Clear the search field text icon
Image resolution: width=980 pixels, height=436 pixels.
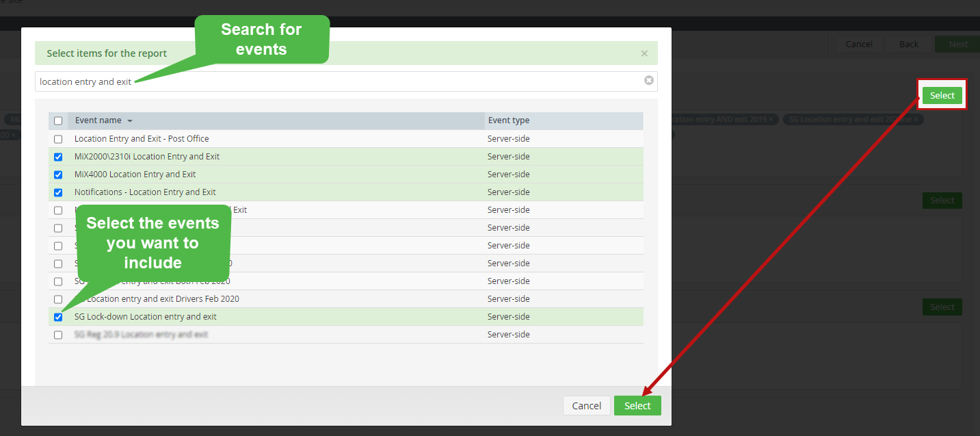(649, 81)
